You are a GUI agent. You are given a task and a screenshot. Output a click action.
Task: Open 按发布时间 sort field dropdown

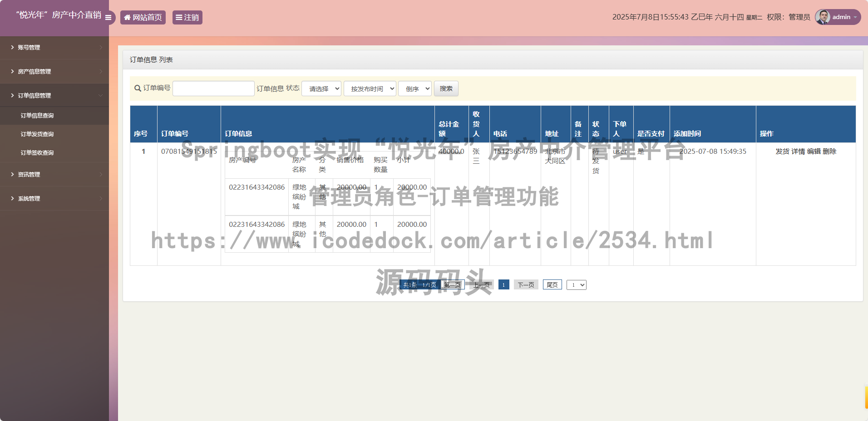[x=370, y=88]
